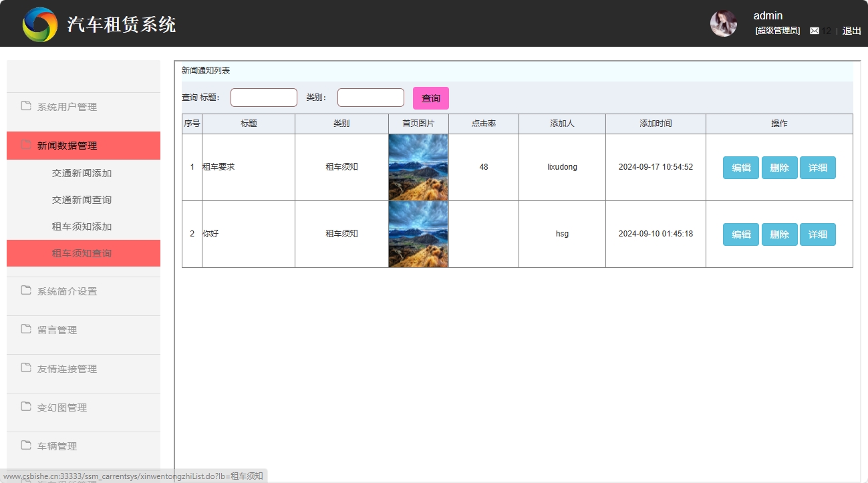Image resolution: width=868 pixels, height=483 pixels.
Task: Click the lixudong author cell
Action: [562, 167]
